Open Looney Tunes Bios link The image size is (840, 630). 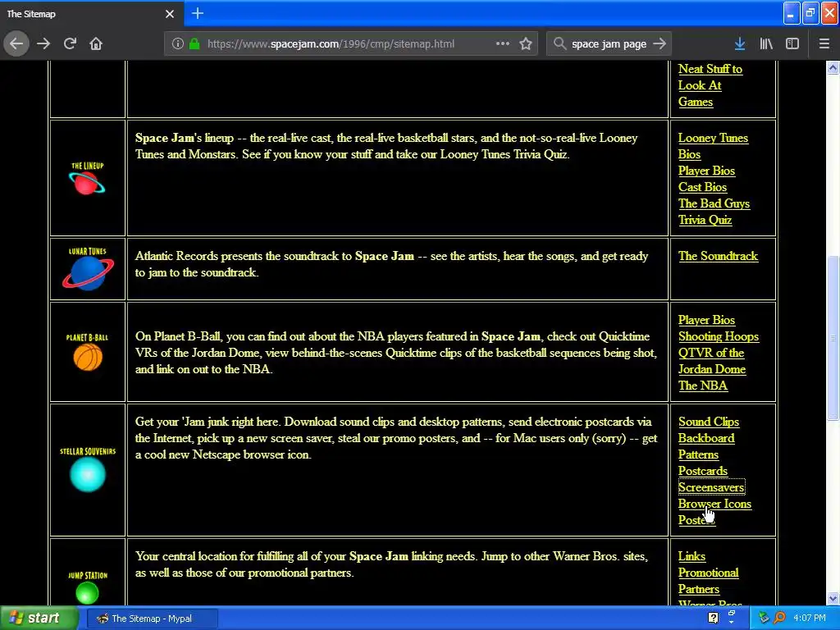click(713, 146)
